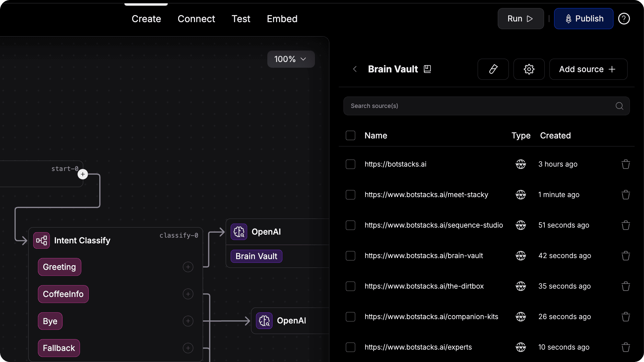The image size is (644, 362).
Task: Delete the brain-vault URL source
Action: click(x=626, y=256)
